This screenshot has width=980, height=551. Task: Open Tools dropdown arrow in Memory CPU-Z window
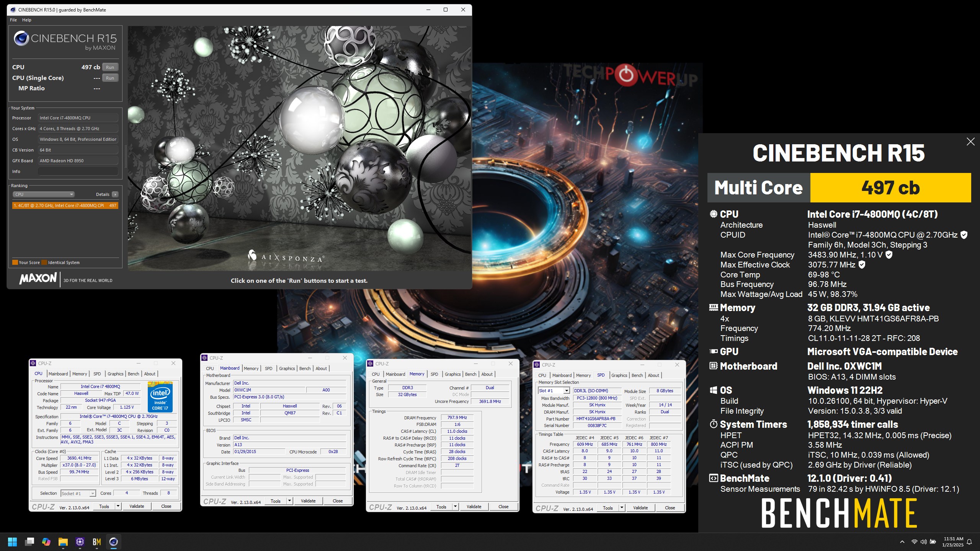point(456,507)
